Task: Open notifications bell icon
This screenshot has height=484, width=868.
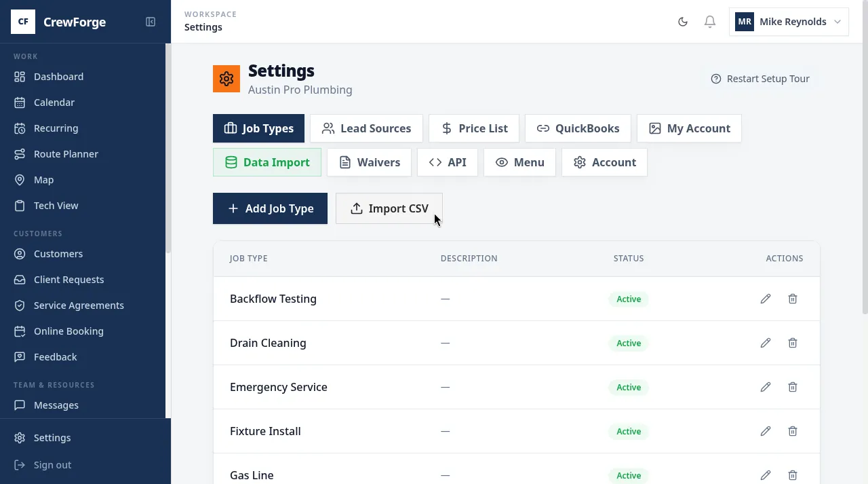Action: [x=710, y=22]
